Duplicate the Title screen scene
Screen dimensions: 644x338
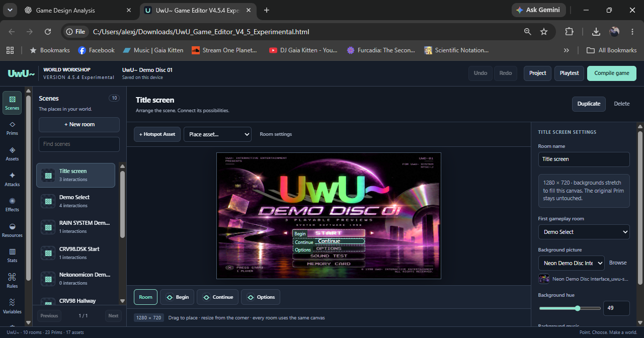pos(589,104)
